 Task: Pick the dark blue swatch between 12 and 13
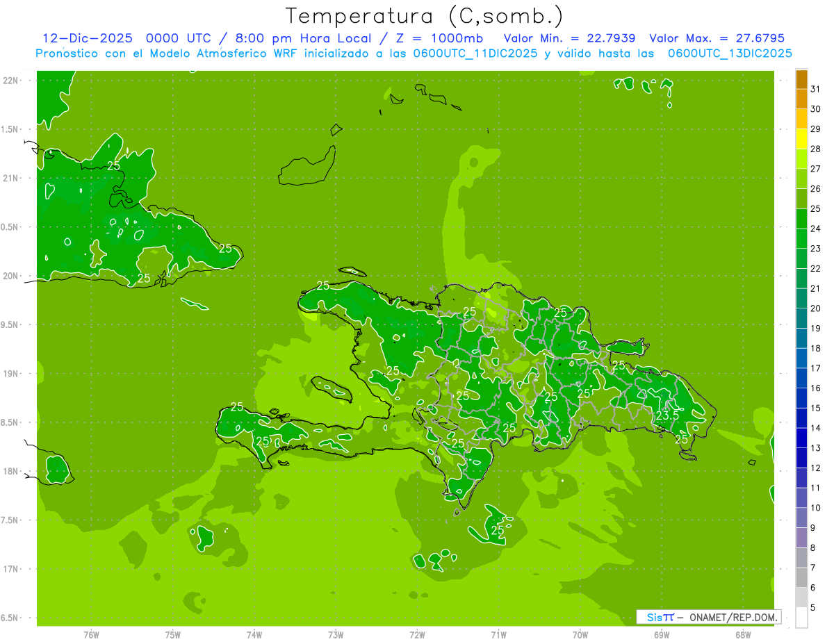[801, 458]
